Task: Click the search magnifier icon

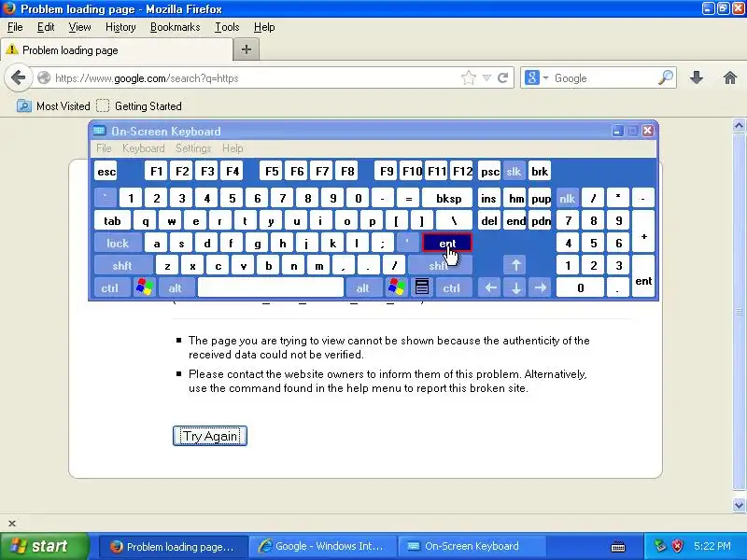Action: click(666, 77)
